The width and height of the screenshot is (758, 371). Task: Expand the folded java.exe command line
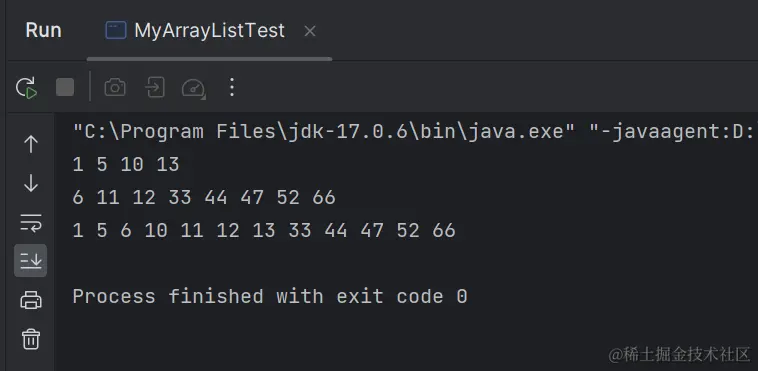415,132
